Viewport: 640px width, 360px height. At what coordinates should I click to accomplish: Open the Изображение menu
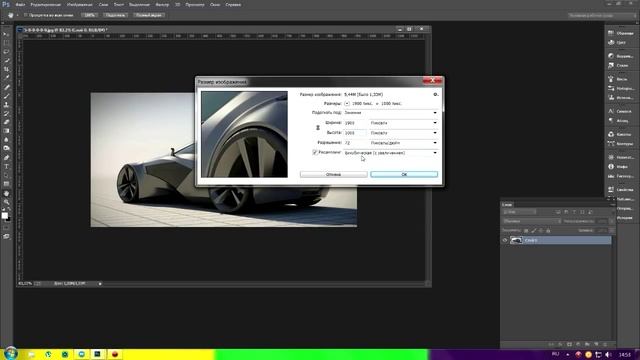click(80, 4)
